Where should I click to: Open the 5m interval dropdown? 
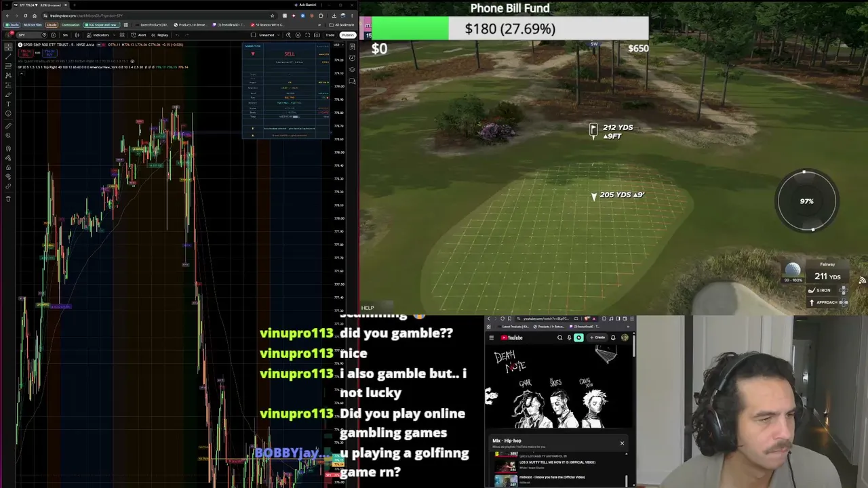[x=66, y=35]
